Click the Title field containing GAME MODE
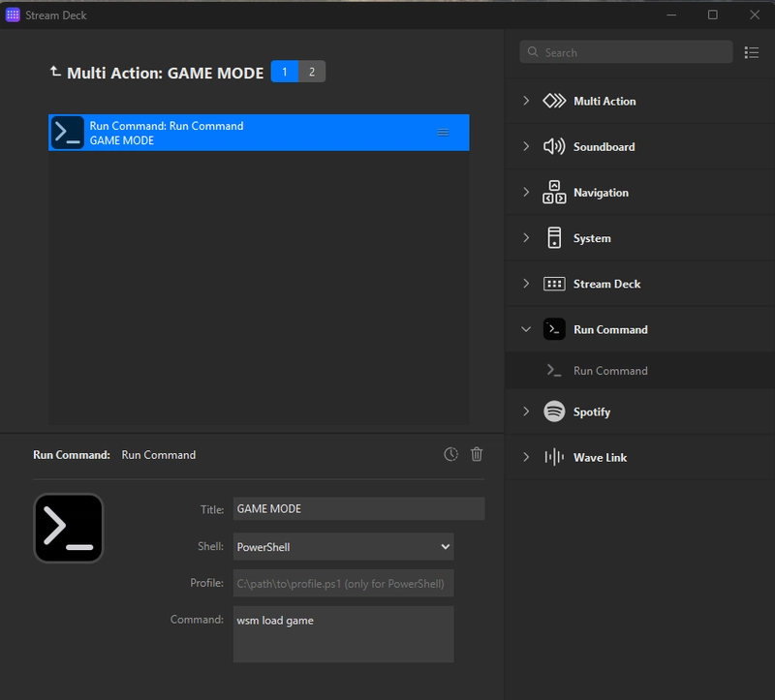Image resolution: width=775 pixels, height=700 pixels. (357, 509)
